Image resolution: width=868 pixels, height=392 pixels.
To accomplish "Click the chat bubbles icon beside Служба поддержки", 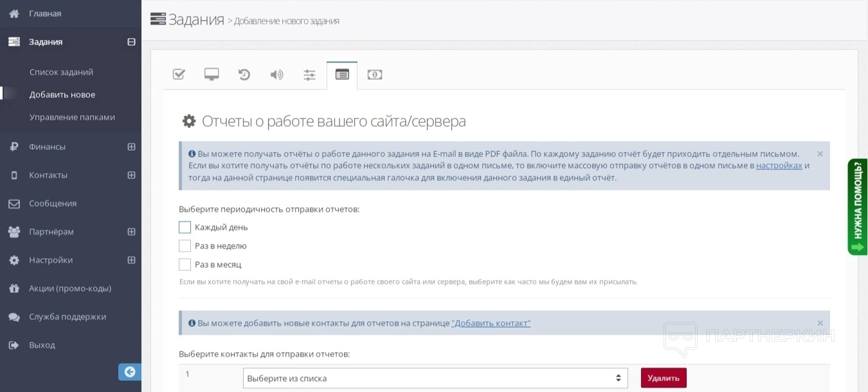I will click(x=14, y=317).
